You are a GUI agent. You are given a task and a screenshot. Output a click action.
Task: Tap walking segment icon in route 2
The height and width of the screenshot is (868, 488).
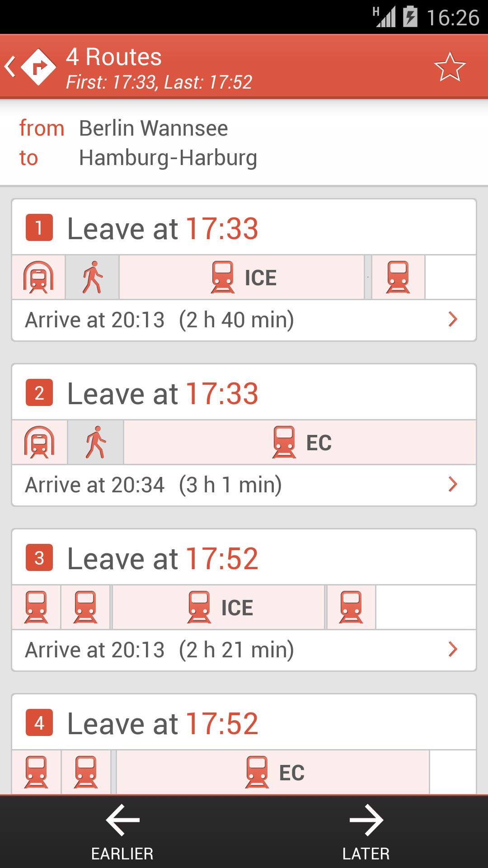pyautogui.click(x=95, y=442)
